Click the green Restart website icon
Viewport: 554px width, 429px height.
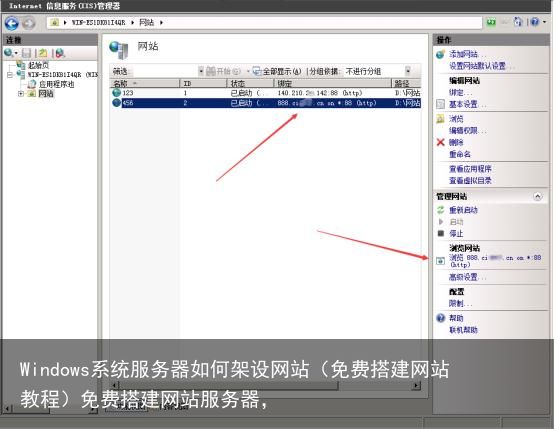440,210
